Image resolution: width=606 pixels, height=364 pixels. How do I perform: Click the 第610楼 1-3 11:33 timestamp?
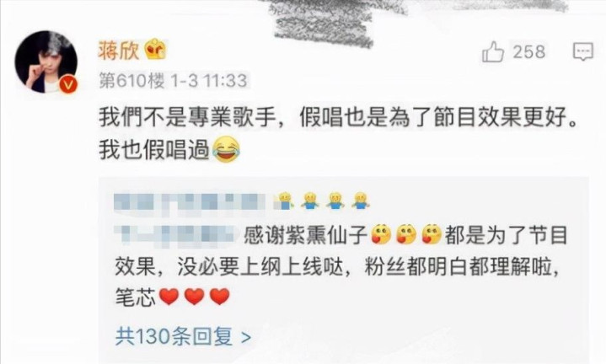(x=173, y=81)
